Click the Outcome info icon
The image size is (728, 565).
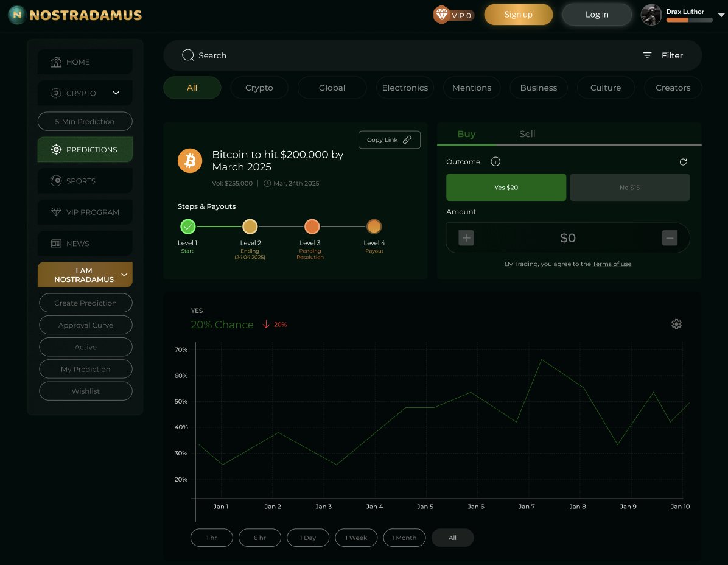tap(495, 161)
